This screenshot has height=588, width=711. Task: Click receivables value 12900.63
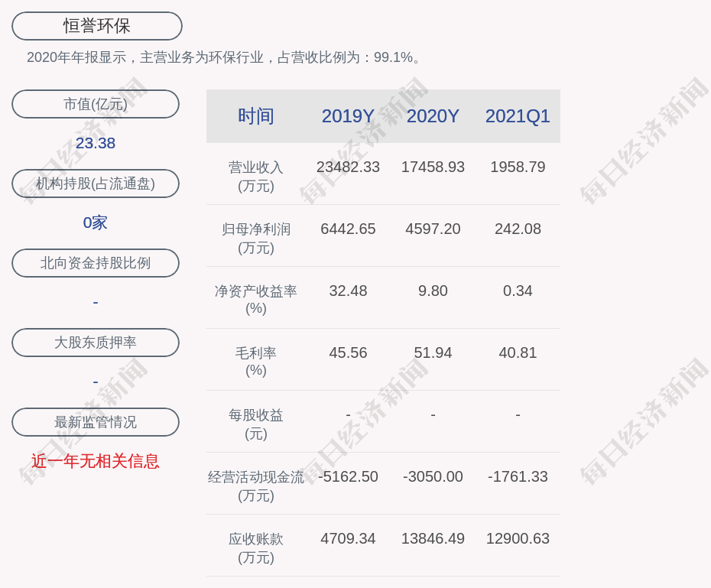(518, 538)
